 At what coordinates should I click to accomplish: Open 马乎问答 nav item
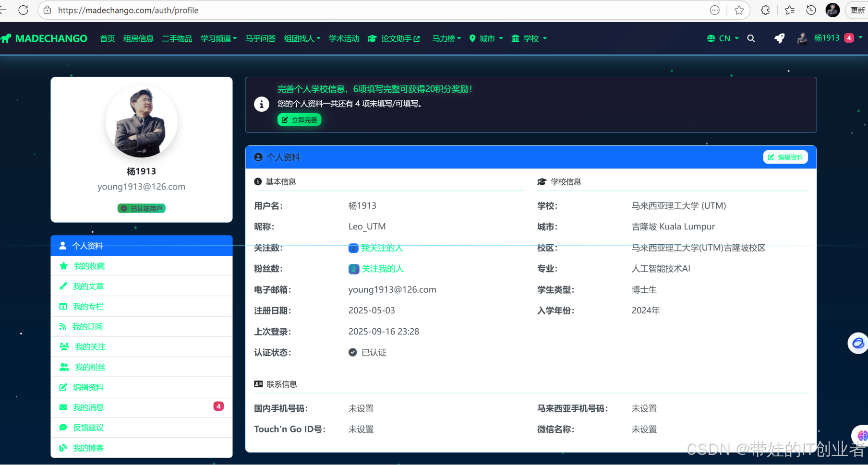pos(261,38)
